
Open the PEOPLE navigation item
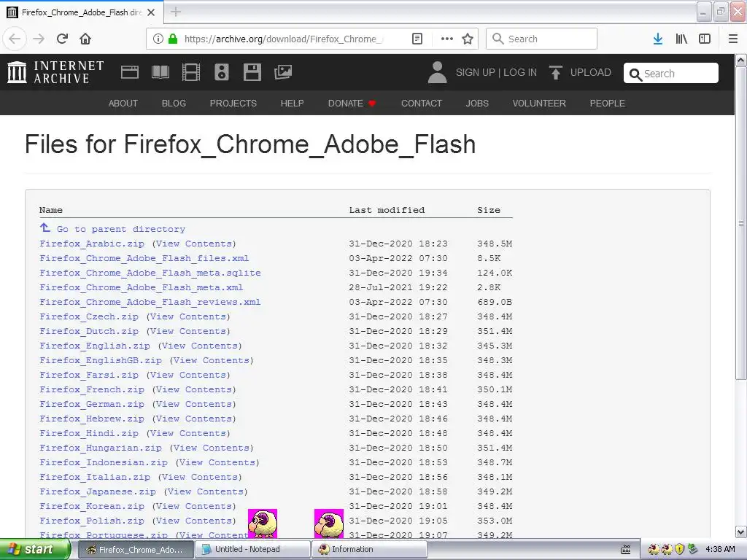point(608,104)
